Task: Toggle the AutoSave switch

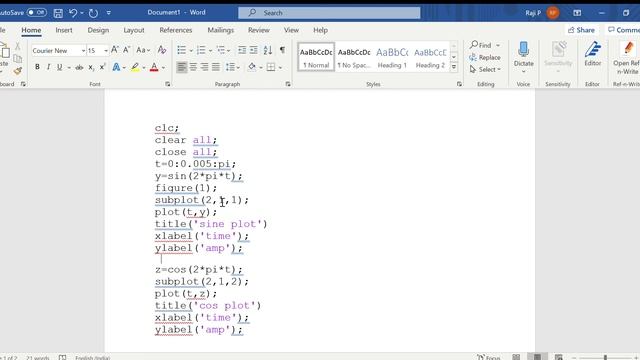Action: click(x=36, y=13)
